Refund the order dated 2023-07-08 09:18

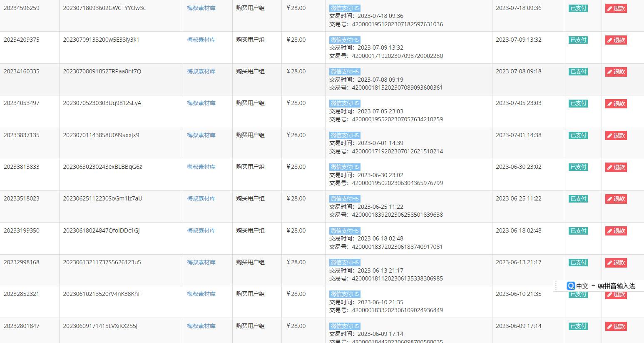pyautogui.click(x=616, y=72)
